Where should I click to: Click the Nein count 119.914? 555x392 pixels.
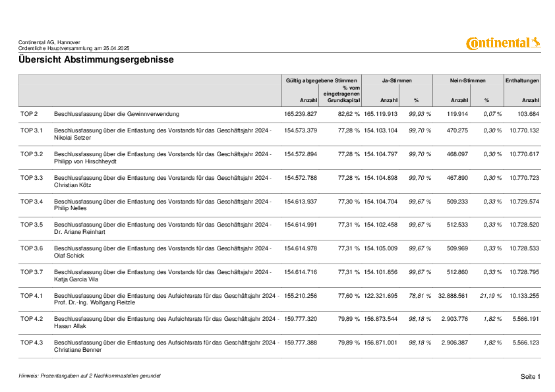pos(457,114)
